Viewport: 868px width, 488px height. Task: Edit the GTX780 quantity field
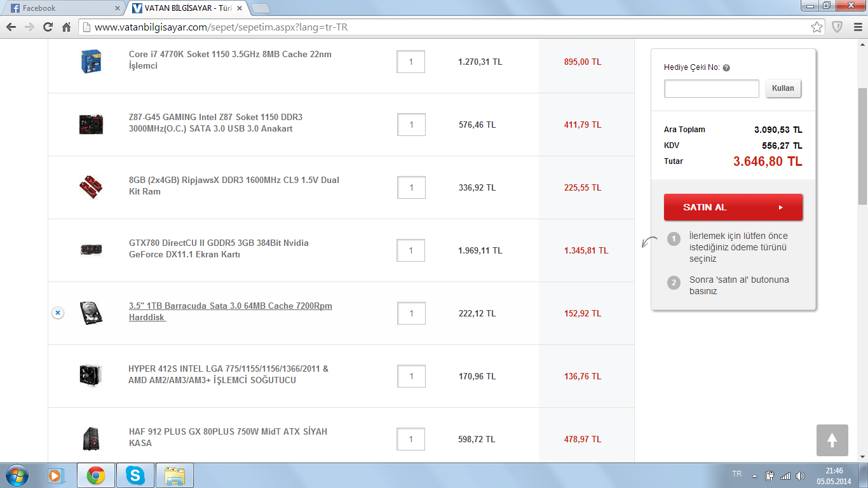coord(411,250)
